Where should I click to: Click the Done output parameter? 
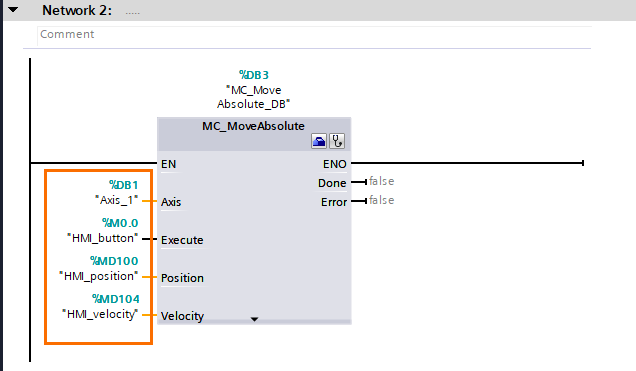pyautogui.click(x=332, y=183)
